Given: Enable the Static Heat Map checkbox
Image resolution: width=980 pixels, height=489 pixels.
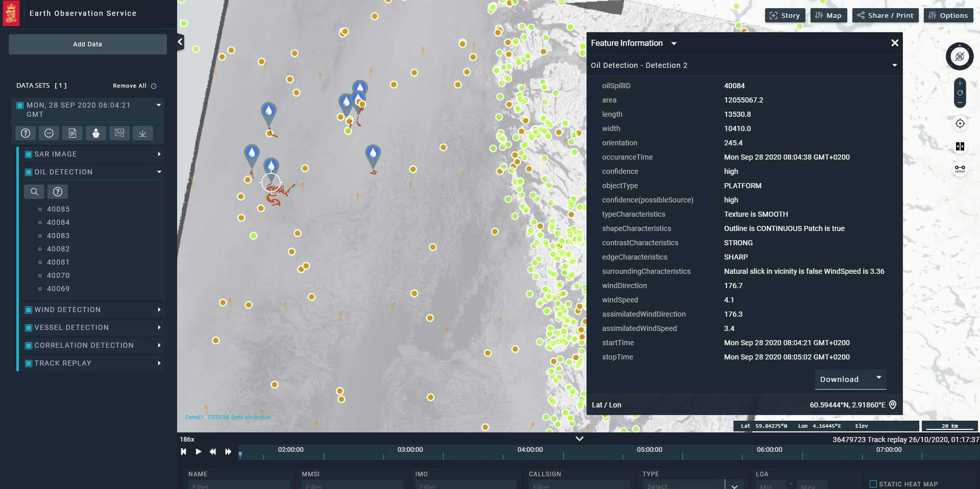Looking at the screenshot, I should click(x=873, y=484).
